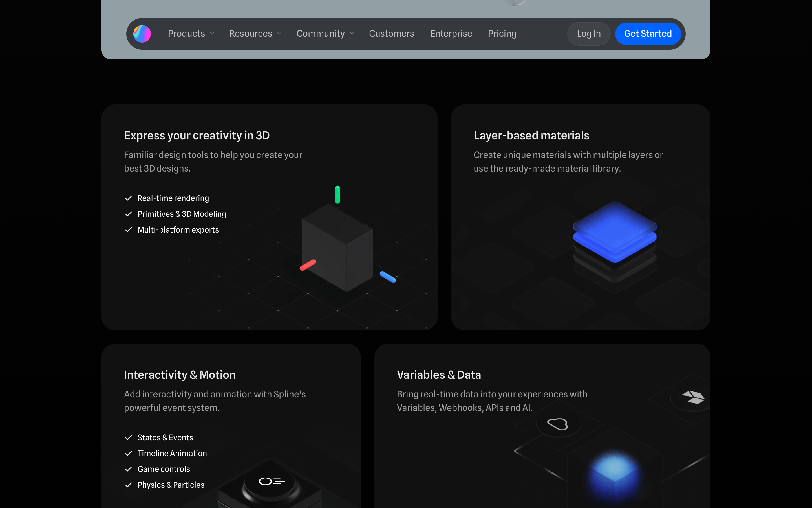Open the Enterprise link
The image size is (812, 508).
pyautogui.click(x=451, y=34)
